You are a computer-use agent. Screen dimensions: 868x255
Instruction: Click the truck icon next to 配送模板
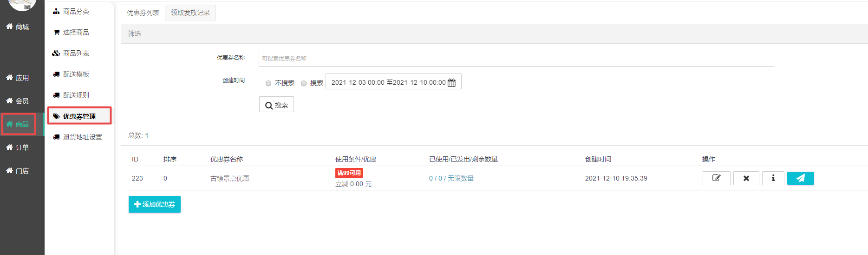click(56, 74)
